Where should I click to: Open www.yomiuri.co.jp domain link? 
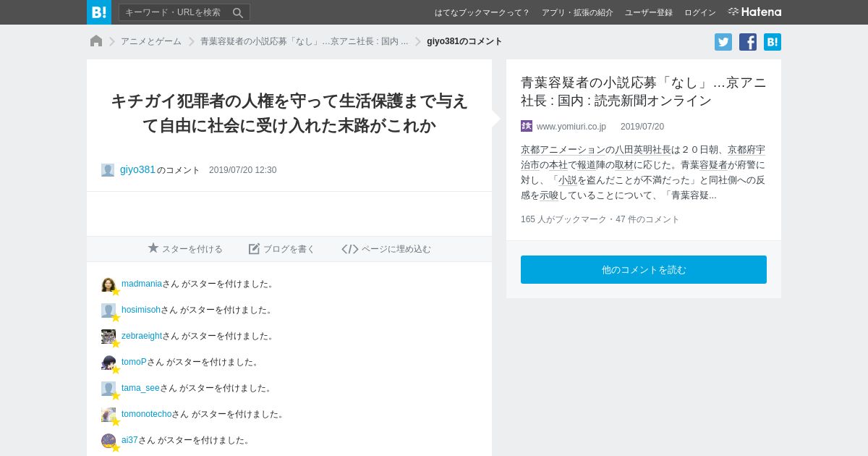(571, 127)
